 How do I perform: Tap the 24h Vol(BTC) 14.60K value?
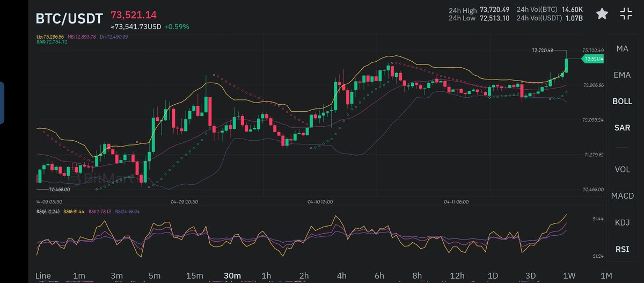click(572, 10)
